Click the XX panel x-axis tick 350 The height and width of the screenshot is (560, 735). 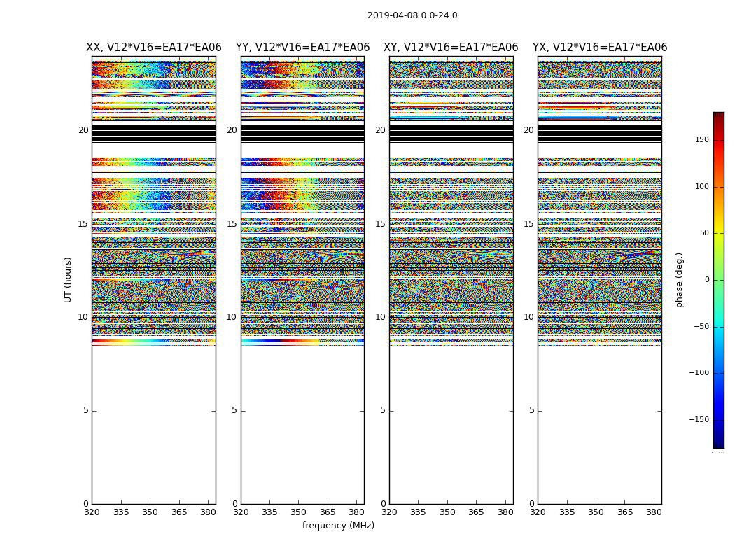[x=150, y=512]
